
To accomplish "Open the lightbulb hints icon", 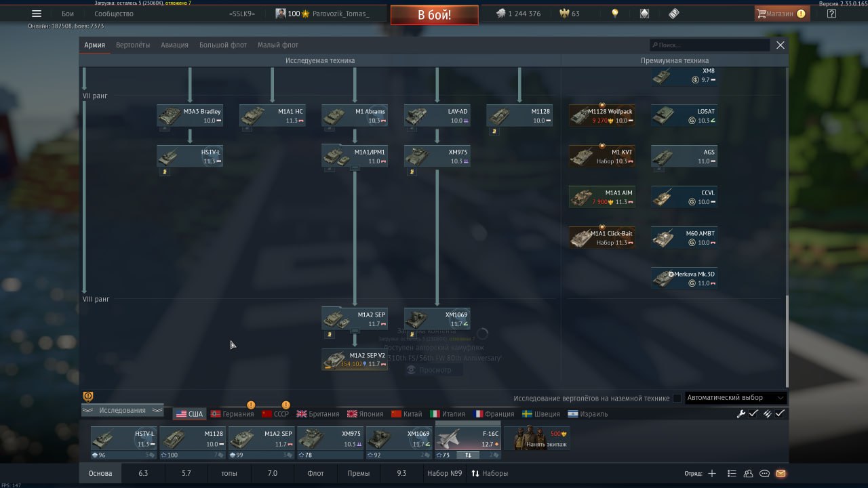I will (615, 14).
